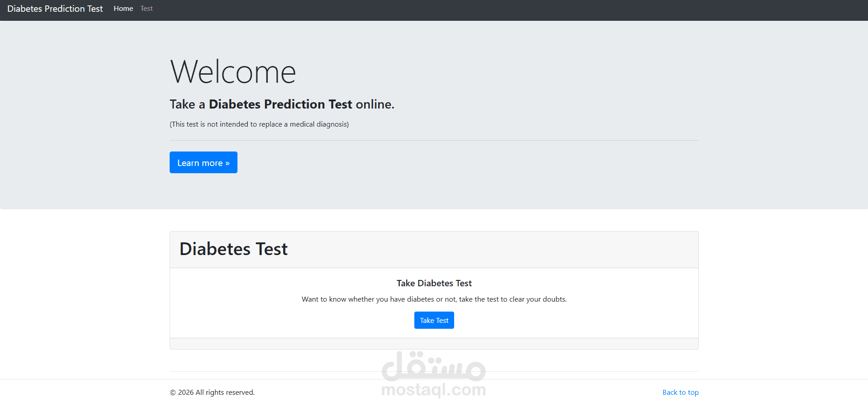Screen dimensions: 868x407
Task: Click the Diabetes Test card header
Action: click(x=434, y=250)
